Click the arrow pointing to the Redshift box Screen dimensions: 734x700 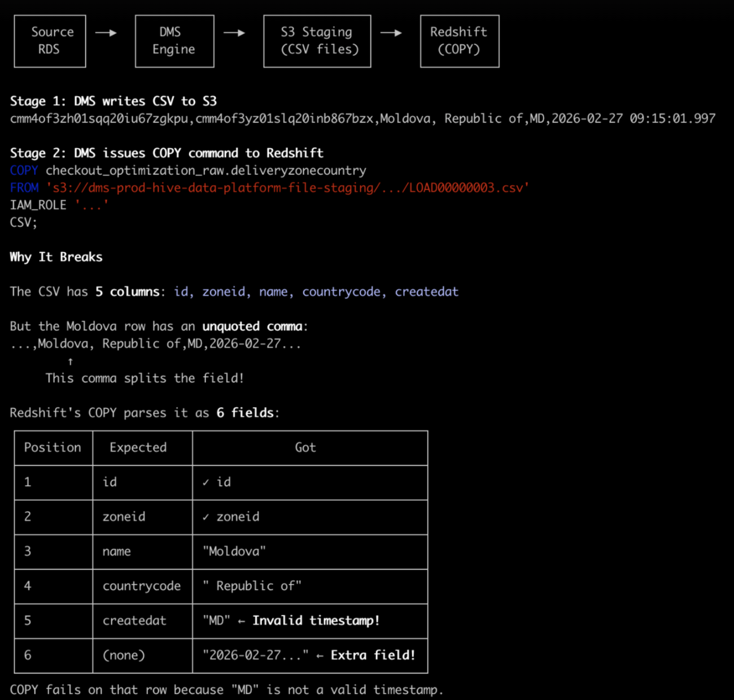[x=391, y=33]
